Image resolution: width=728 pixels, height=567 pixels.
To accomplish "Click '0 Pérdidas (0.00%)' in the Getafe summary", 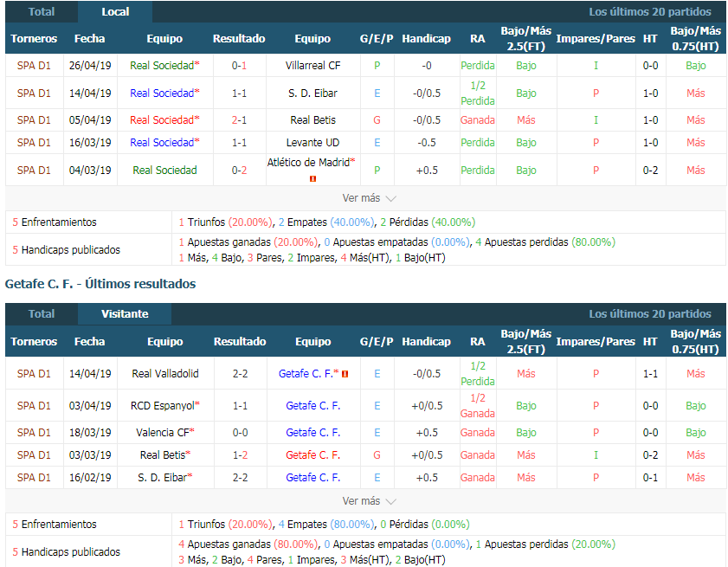I will (425, 525).
